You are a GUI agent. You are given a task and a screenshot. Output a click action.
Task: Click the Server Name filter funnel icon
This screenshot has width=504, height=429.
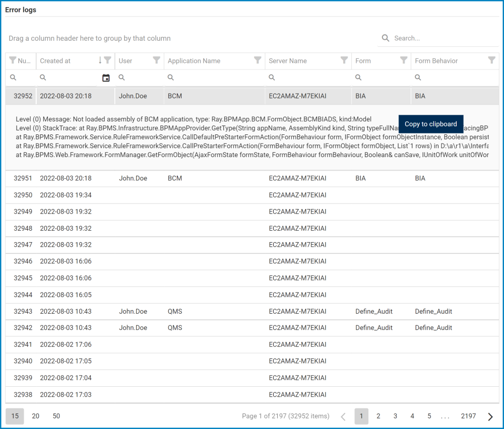(x=345, y=61)
